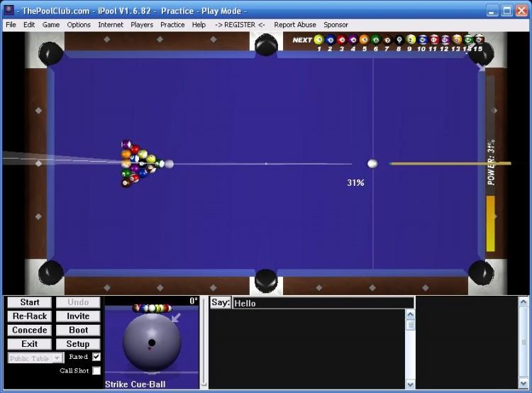Image resolution: width=532 pixels, height=393 pixels.
Task: Click the black 8-ball in the NEXT row
Action: 399,40
